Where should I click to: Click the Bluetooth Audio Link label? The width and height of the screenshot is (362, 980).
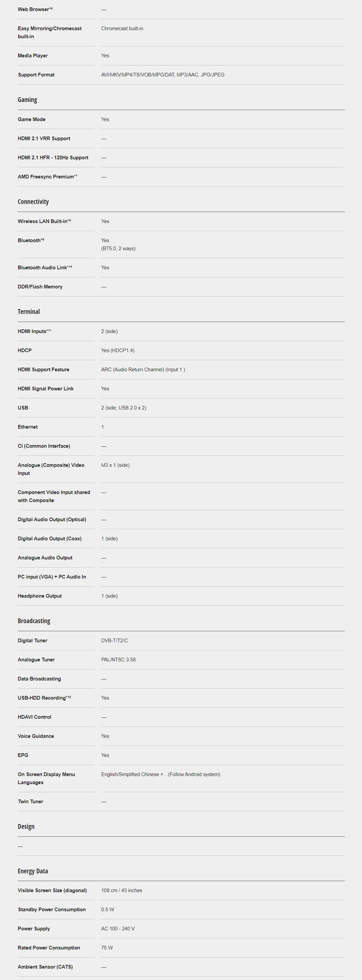(x=43, y=267)
